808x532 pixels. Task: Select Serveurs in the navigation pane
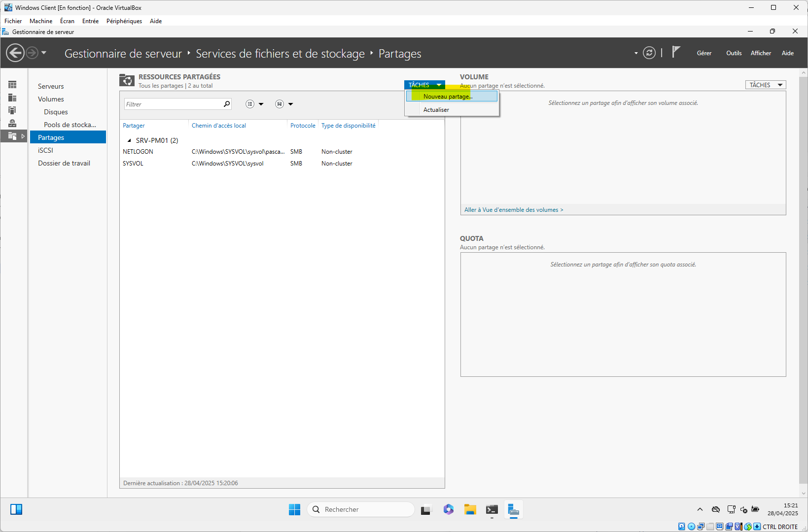[51, 86]
